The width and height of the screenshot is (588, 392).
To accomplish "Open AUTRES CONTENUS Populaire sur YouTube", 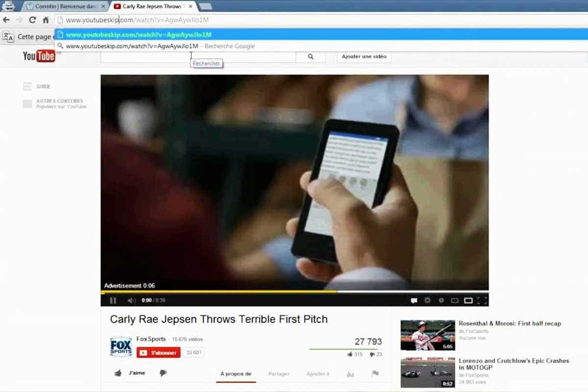I will point(61,103).
